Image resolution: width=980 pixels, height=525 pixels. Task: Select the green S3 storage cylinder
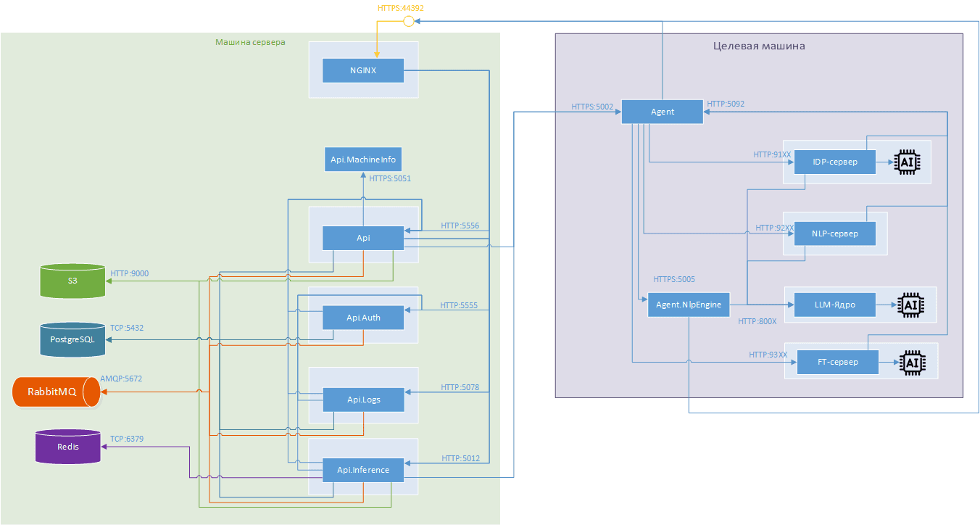pos(72,281)
